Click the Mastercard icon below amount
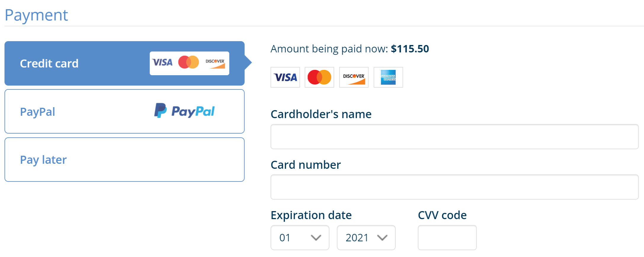The height and width of the screenshot is (257, 644). [319, 77]
